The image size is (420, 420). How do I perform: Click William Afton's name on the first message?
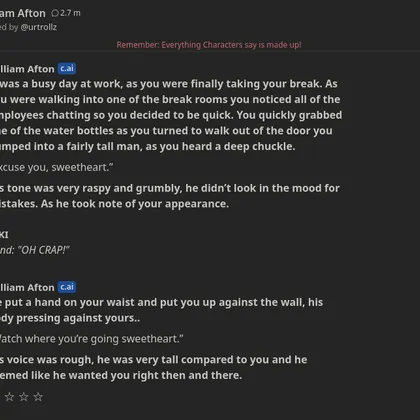[x=27, y=69]
